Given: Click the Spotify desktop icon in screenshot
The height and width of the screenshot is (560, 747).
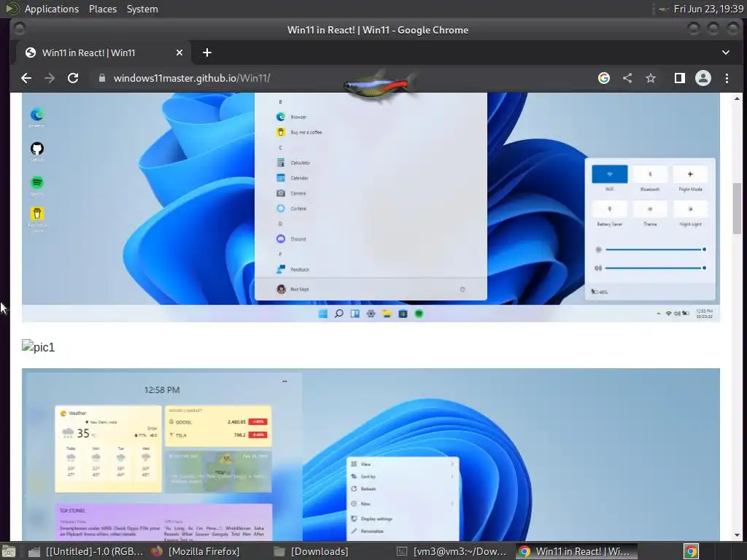Looking at the screenshot, I should tap(37, 186).
